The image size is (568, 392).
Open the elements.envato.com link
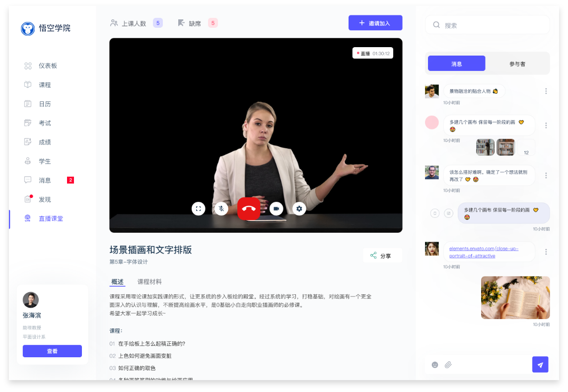484,252
